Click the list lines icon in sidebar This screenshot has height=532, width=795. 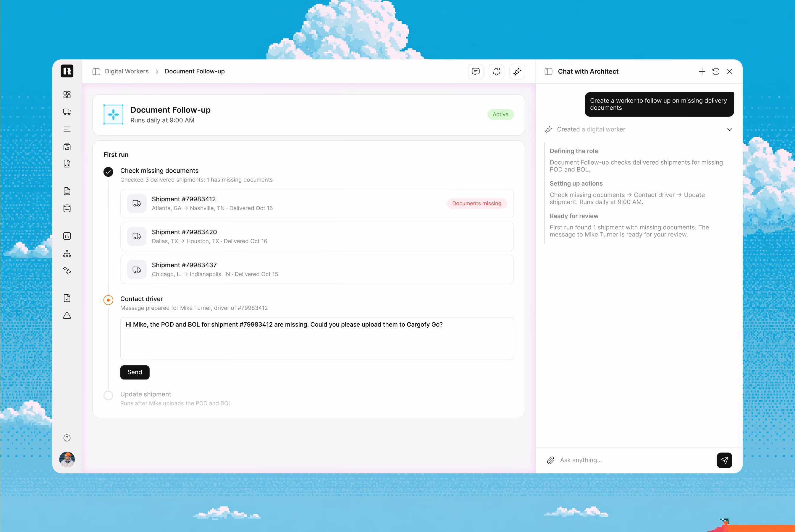click(67, 129)
